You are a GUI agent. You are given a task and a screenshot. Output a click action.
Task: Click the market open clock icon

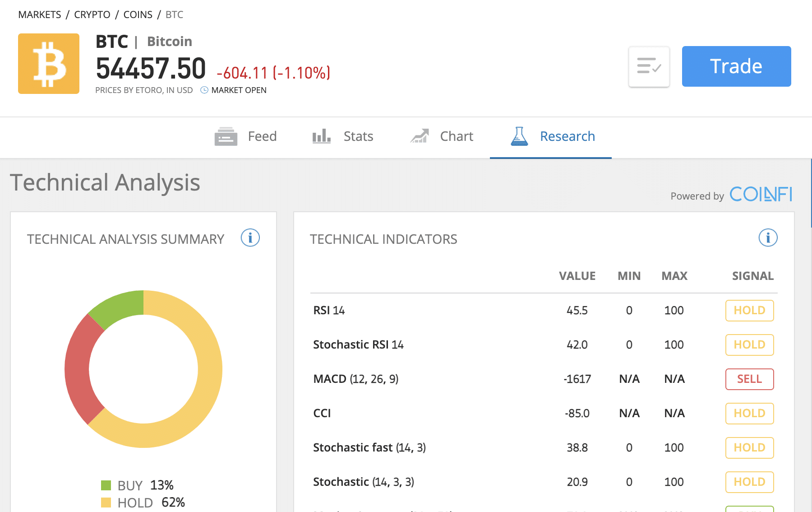click(204, 90)
